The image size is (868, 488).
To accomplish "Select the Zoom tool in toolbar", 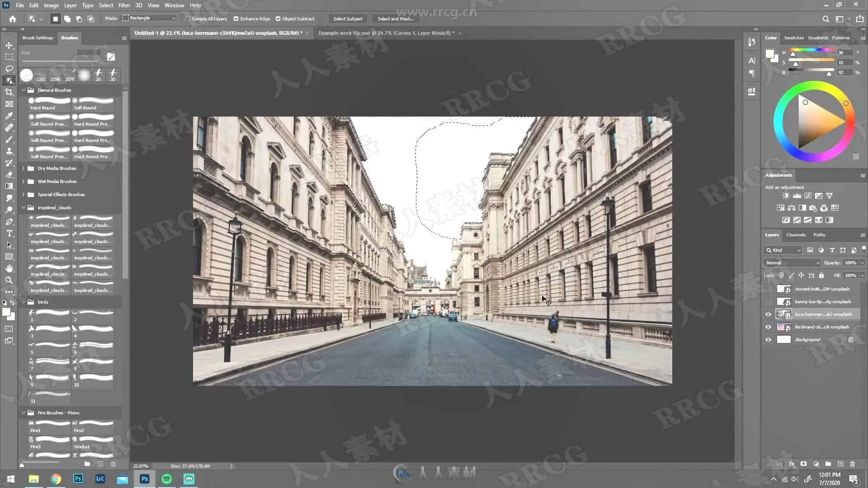I will [9, 280].
